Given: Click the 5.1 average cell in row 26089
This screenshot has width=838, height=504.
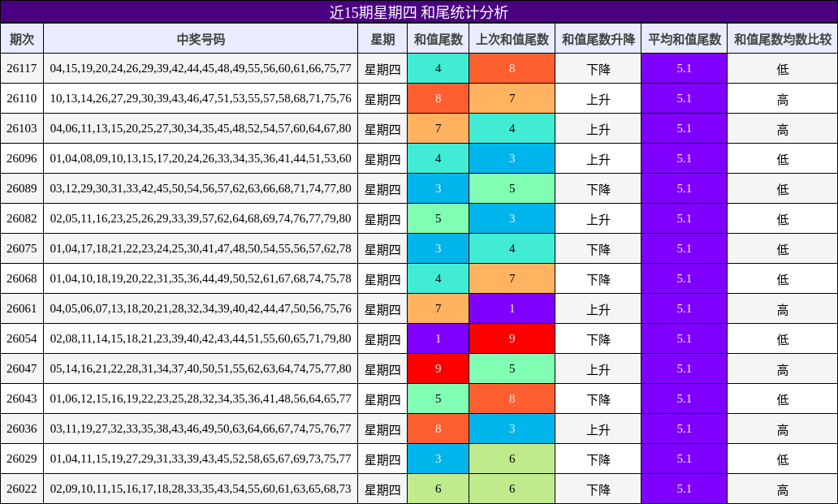Looking at the screenshot, I should tap(684, 188).
